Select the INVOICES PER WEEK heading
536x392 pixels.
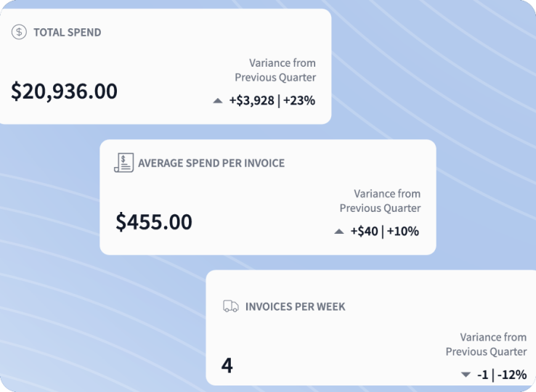[295, 306]
